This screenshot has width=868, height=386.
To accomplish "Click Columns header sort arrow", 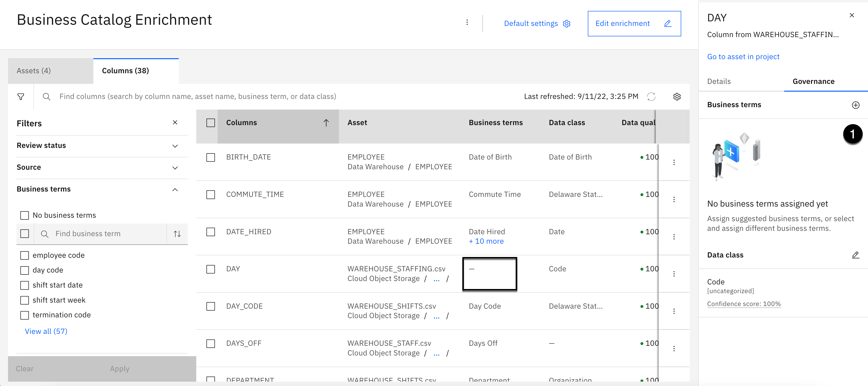I will pos(326,123).
